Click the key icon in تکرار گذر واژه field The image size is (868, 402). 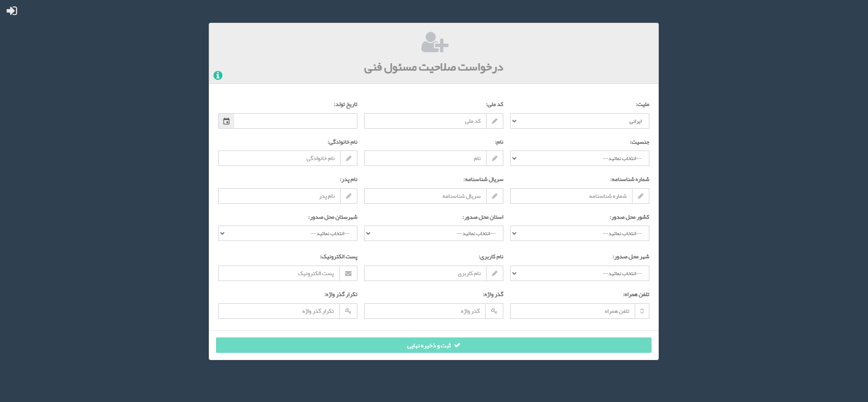[x=349, y=311]
